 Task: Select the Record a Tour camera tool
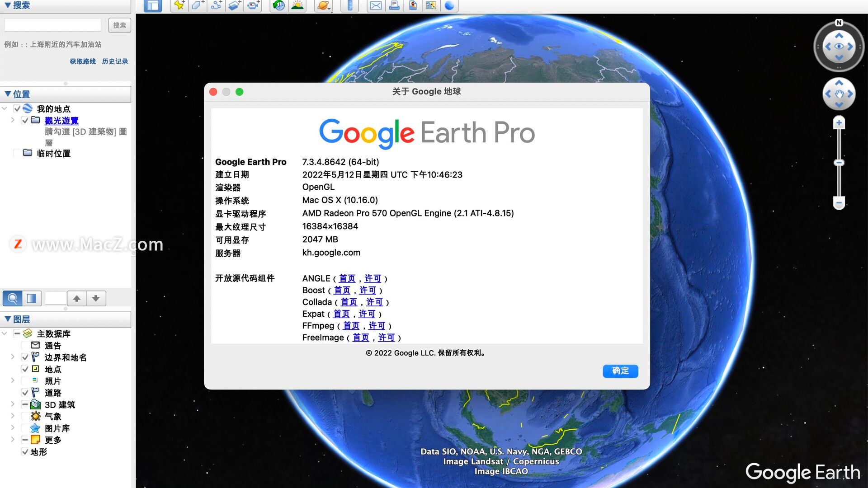(253, 5)
